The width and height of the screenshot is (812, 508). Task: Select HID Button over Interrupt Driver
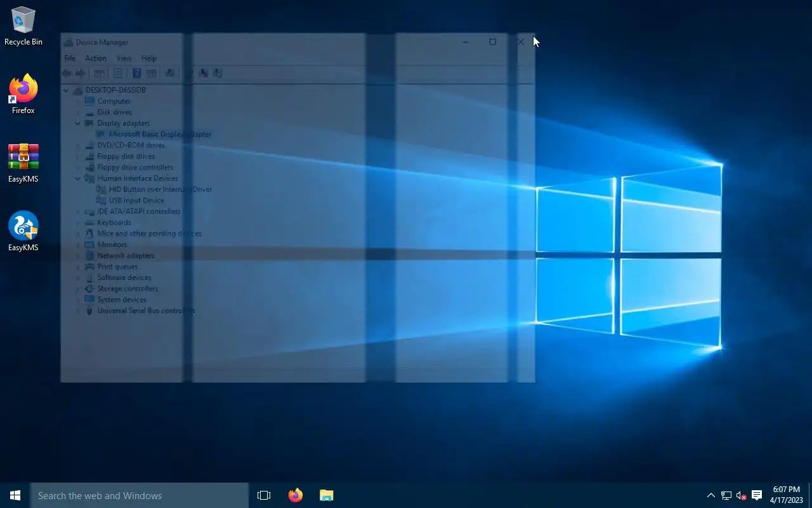pos(160,189)
